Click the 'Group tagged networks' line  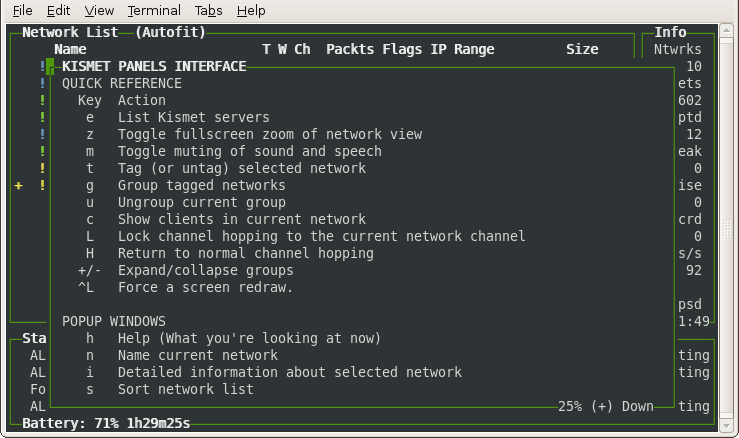pyautogui.click(x=202, y=185)
